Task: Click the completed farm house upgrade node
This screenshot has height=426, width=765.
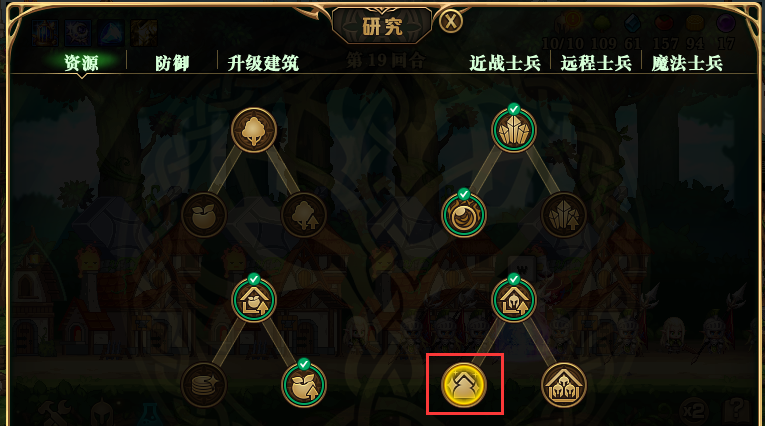Action: [x=254, y=299]
